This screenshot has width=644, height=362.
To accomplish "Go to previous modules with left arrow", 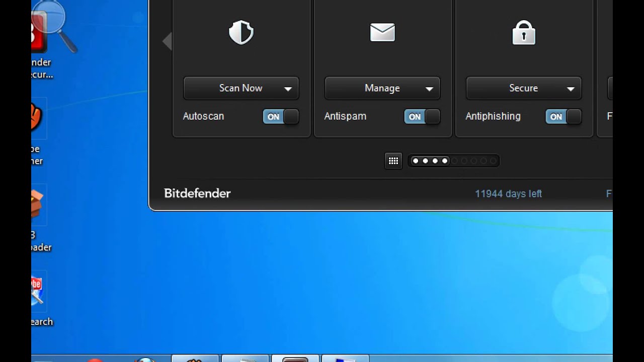I will click(x=167, y=41).
